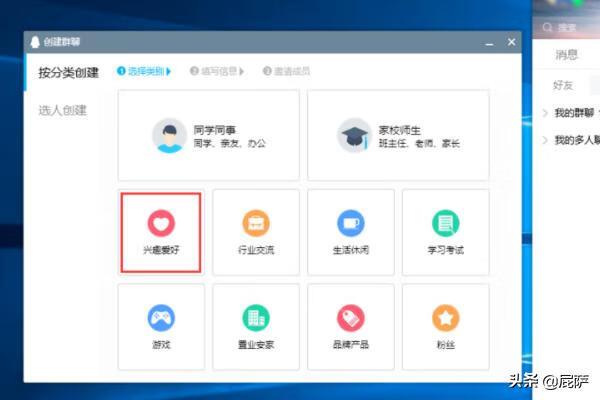Pick the 生活休闲 coffee cup icon

[351, 223]
